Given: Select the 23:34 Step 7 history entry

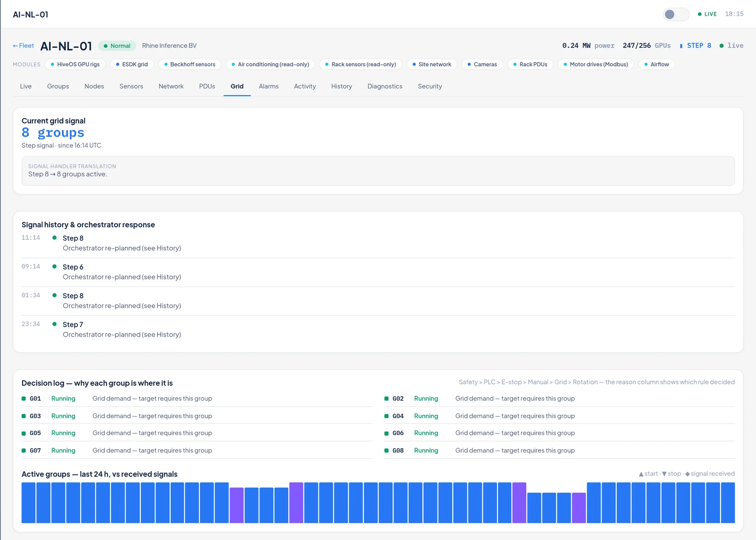Looking at the screenshot, I should click(378, 330).
